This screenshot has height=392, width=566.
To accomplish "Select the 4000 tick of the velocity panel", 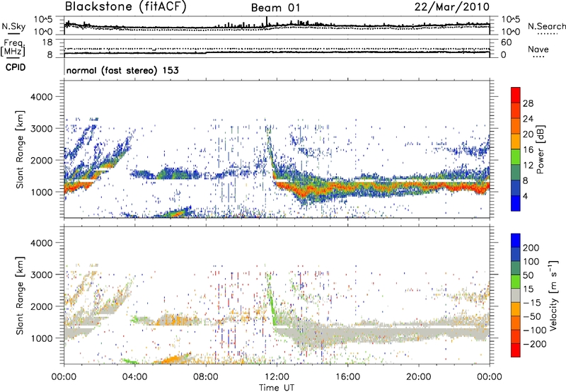I will 41,243.
